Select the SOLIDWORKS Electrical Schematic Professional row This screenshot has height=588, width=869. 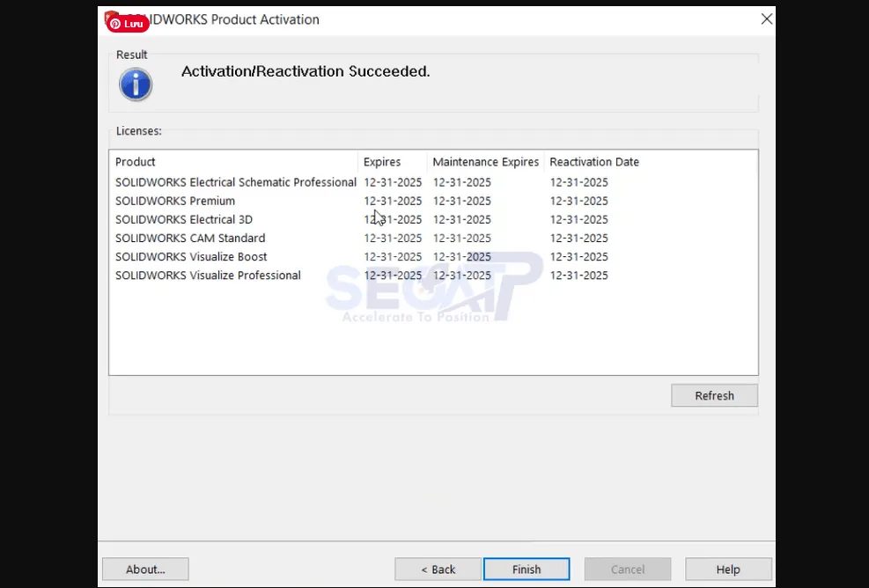235,182
